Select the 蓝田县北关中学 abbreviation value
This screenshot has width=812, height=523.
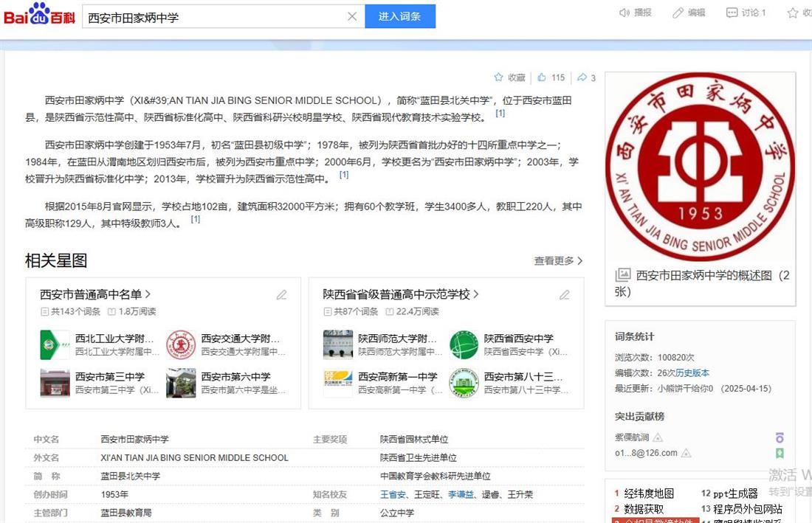[x=131, y=477]
